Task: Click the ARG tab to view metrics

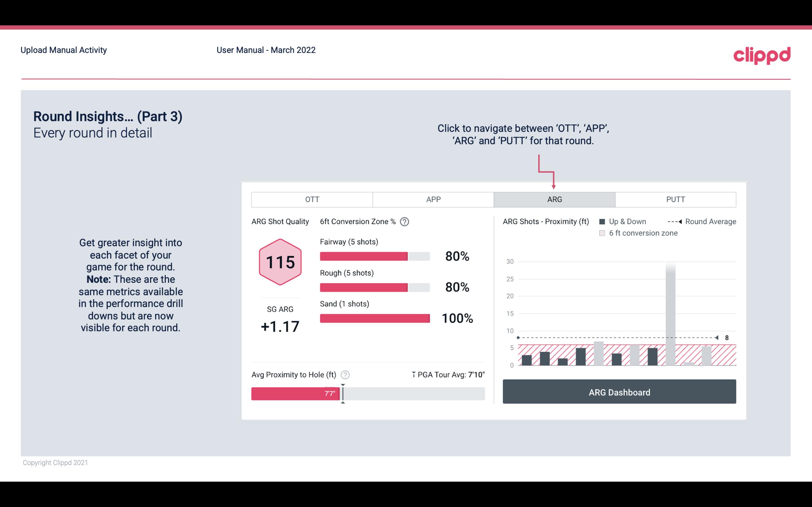Action: click(x=553, y=199)
